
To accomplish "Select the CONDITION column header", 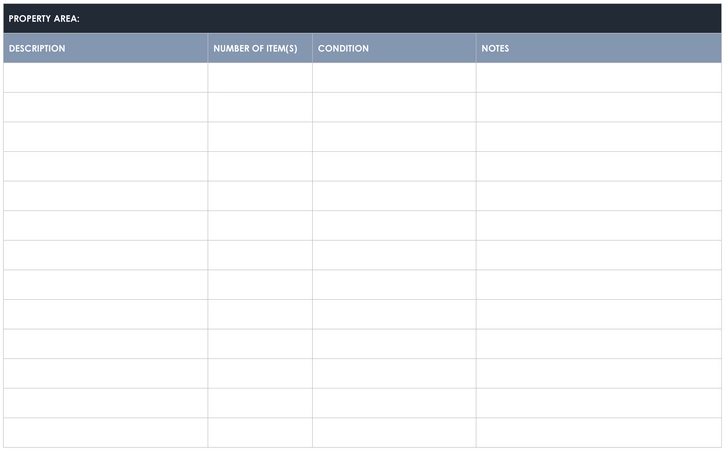I will [394, 48].
